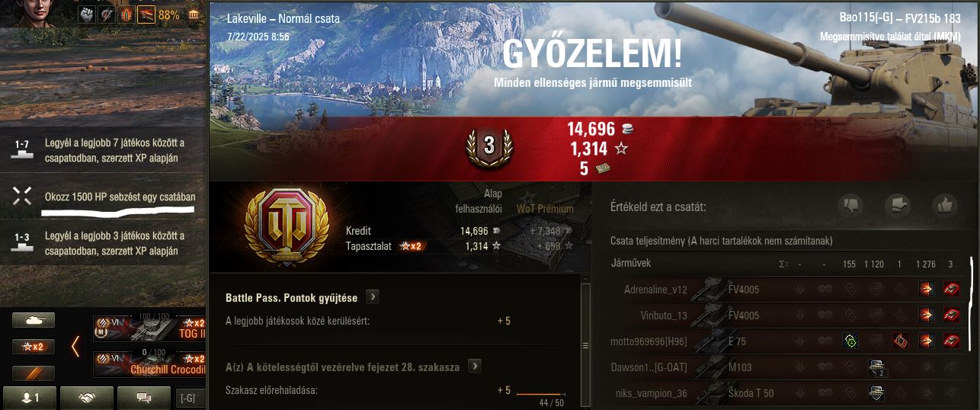Click the Adrenaline_v12 destroyed-vehicle red icon

click(x=952, y=290)
